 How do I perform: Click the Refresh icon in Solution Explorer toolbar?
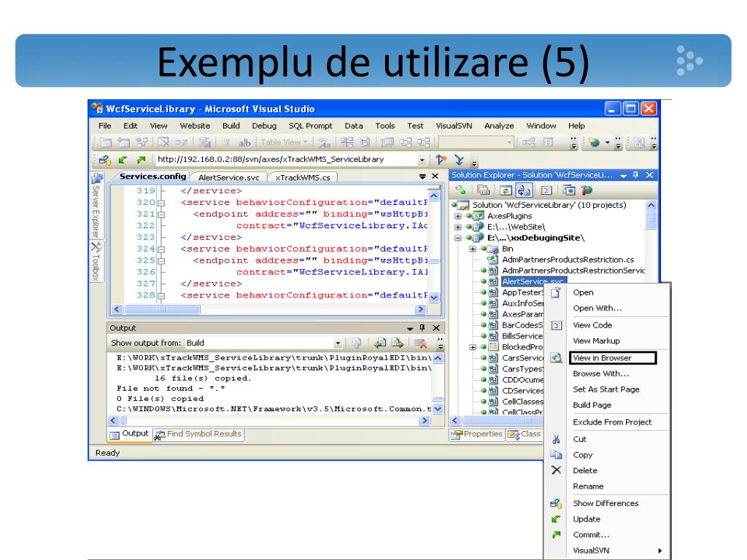506,190
